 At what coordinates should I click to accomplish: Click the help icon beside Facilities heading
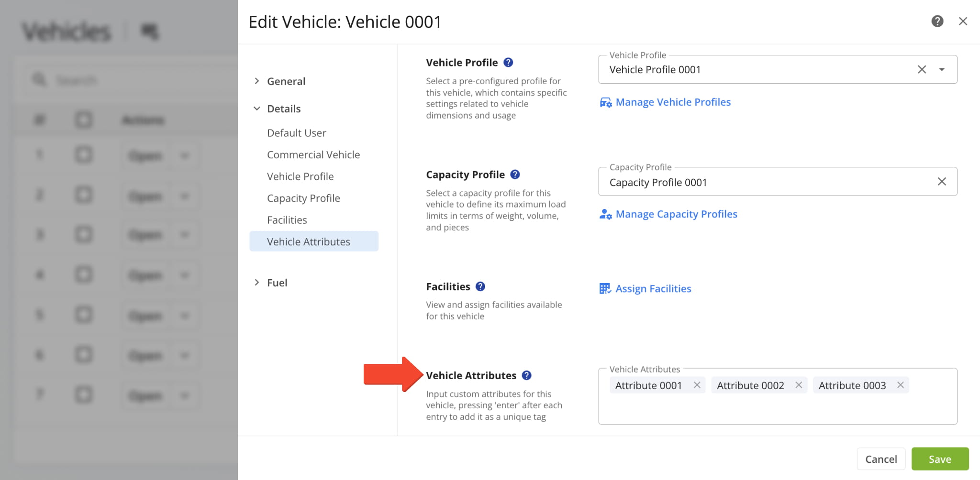[480, 286]
